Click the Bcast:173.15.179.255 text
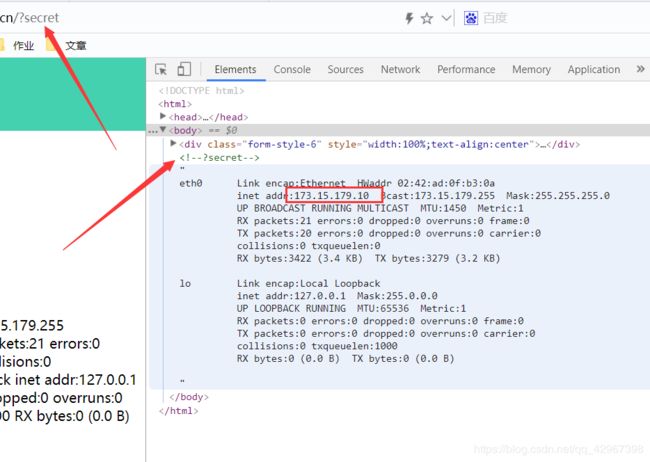 click(438, 196)
